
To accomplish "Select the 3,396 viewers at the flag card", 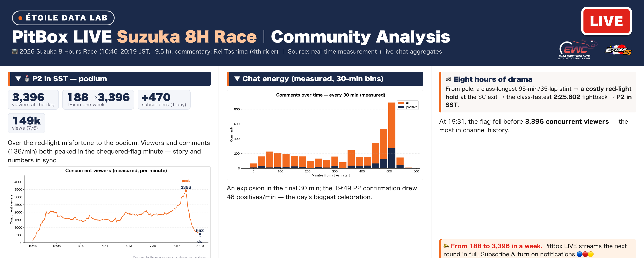I will (x=33, y=100).
